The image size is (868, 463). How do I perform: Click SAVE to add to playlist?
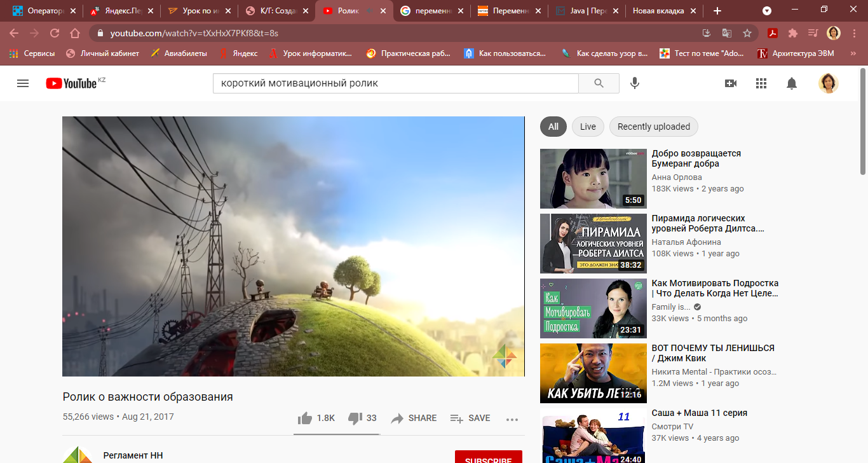coord(470,418)
